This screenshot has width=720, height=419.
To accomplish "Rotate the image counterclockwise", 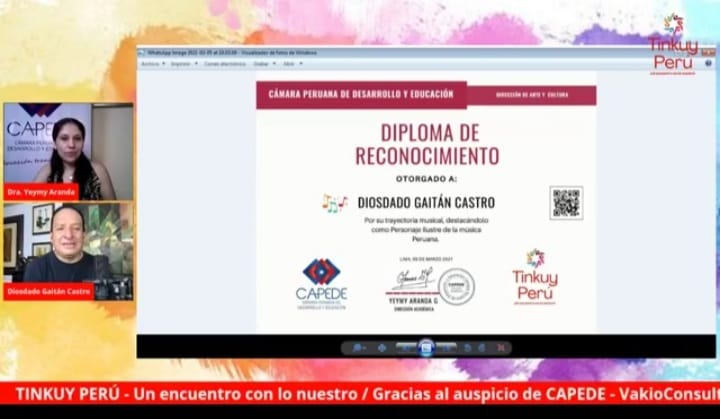I will (x=467, y=348).
